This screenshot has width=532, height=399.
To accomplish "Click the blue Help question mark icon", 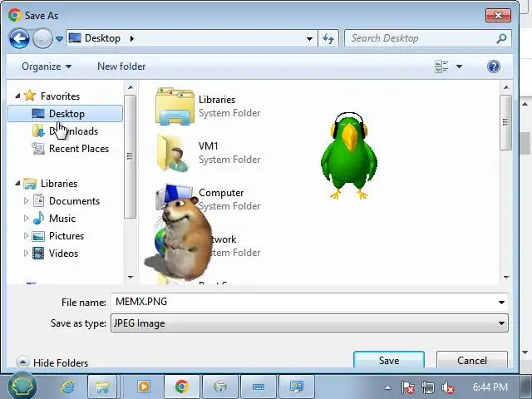I will click(x=493, y=66).
